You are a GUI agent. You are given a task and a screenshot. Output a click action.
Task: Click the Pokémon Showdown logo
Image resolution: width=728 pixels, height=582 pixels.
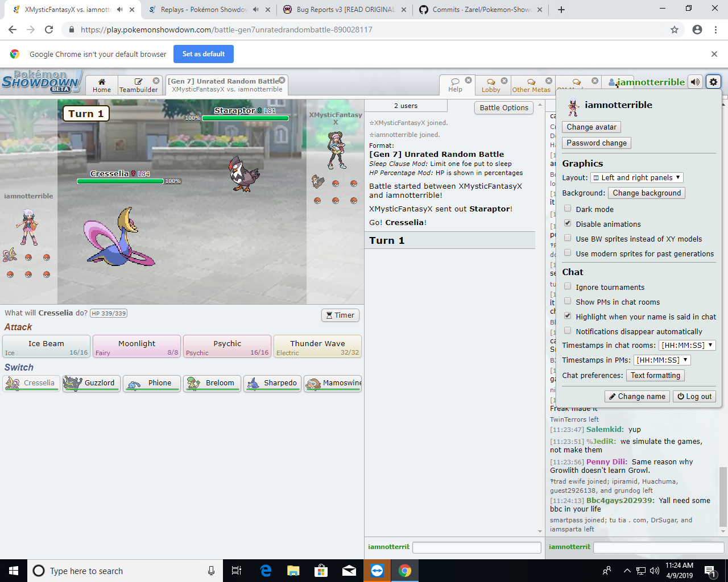click(x=42, y=82)
